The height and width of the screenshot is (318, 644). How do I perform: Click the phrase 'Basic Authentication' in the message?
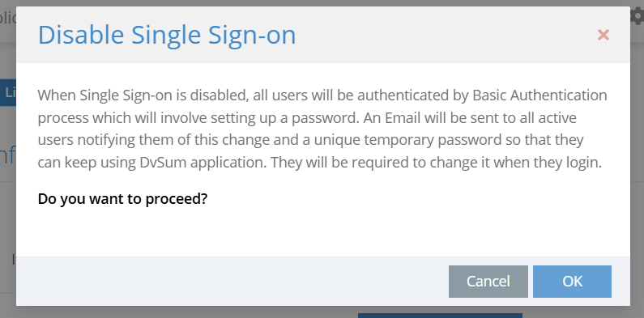click(540, 95)
